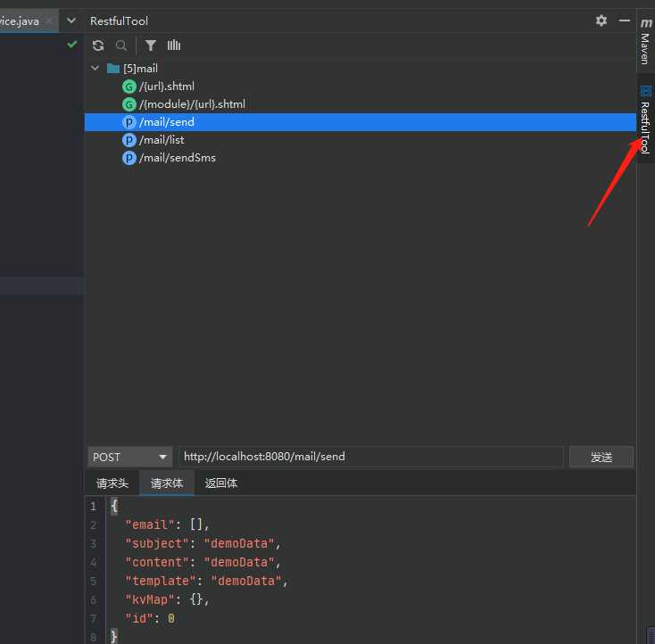Click the P method icon of /mail/sendSms

click(x=129, y=158)
